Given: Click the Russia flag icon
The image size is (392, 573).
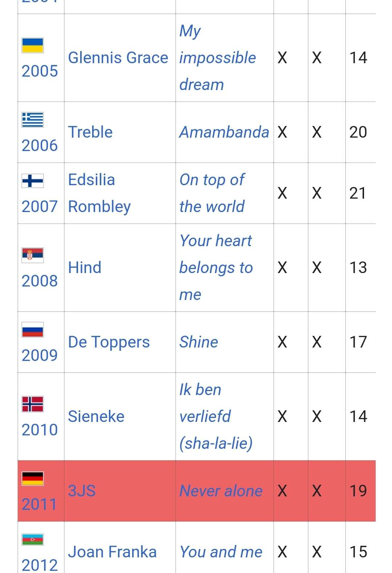Looking at the screenshot, I should click(33, 329).
